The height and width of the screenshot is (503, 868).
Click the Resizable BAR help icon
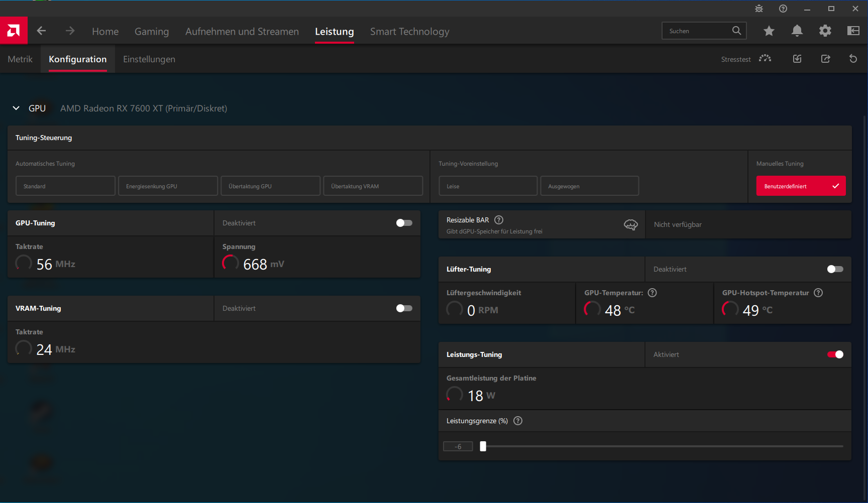coord(499,220)
